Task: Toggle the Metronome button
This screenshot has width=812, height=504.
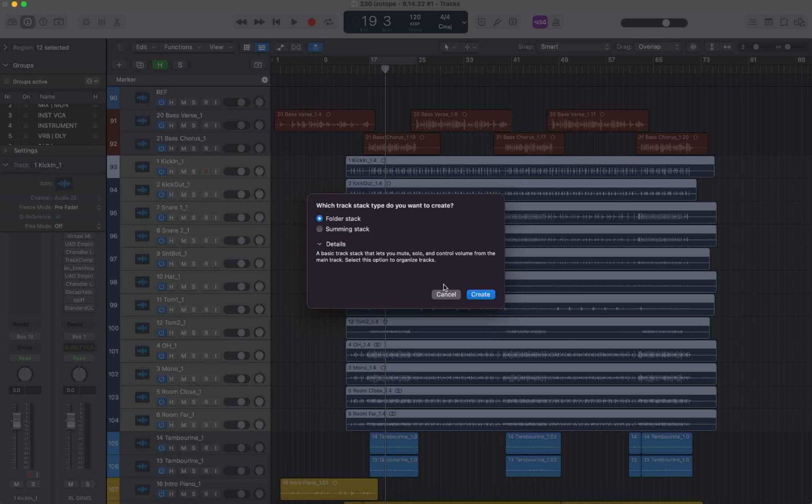Action: click(x=556, y=22)
